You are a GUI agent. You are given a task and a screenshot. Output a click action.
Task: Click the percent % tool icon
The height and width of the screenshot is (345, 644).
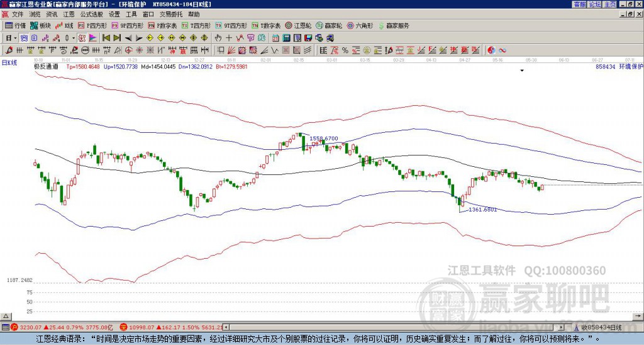345,50
